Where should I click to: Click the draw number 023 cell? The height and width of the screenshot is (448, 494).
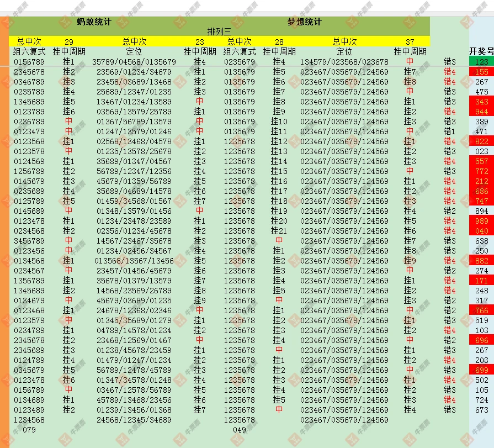pos(481,151)
